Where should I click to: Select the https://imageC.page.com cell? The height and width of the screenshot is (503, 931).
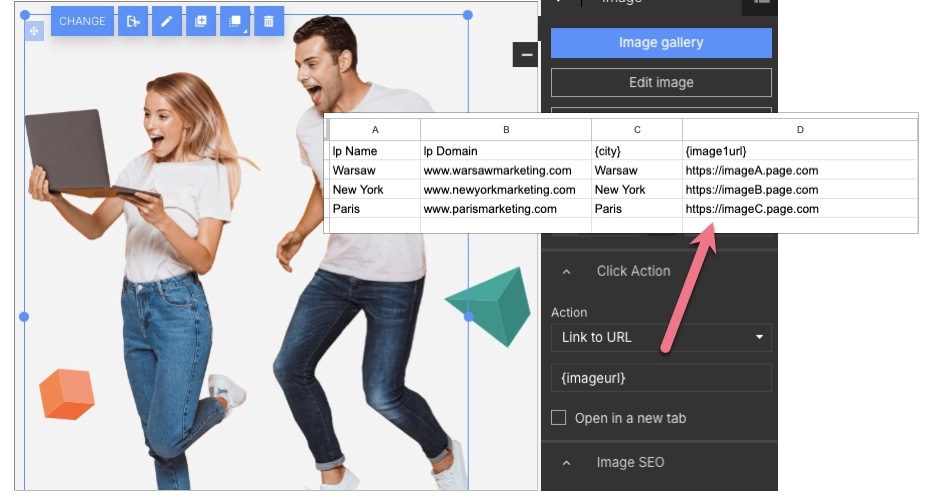pos(751,209)
